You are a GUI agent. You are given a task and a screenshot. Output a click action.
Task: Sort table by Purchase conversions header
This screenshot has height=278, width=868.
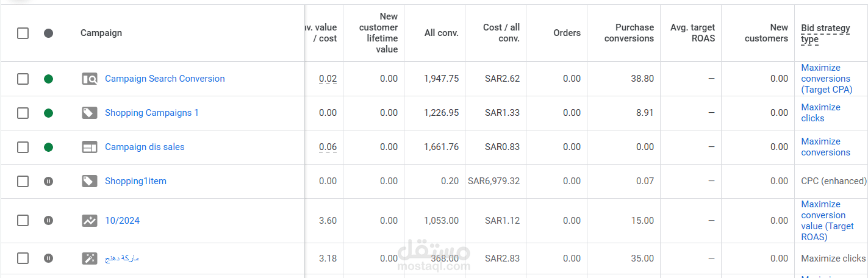[629, 33]
